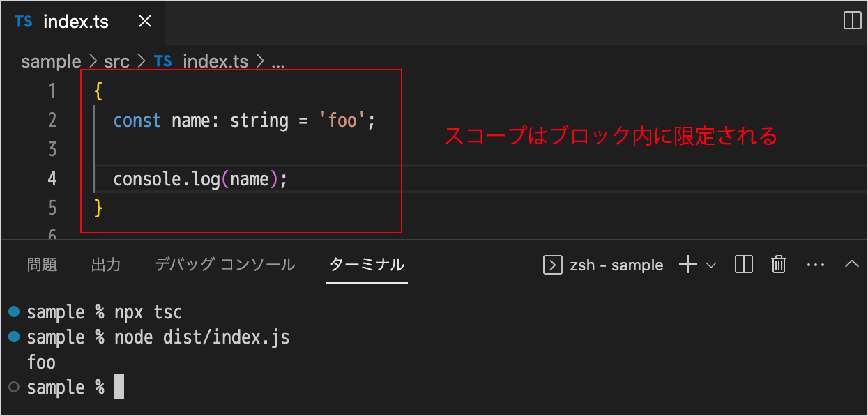868x416 pixels.
Task: Kill terminal with the trash icon
Action: [x=779, y=265]
